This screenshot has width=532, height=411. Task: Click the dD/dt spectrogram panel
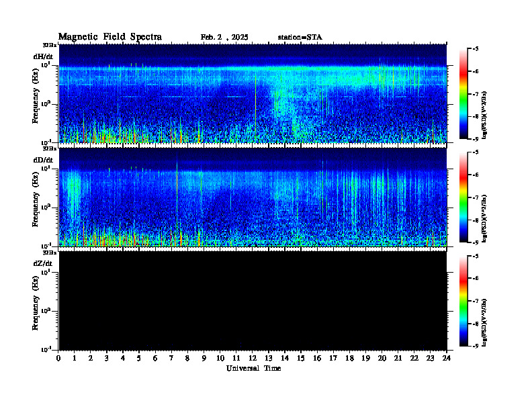pyautogui.click(x=253, y=197)
